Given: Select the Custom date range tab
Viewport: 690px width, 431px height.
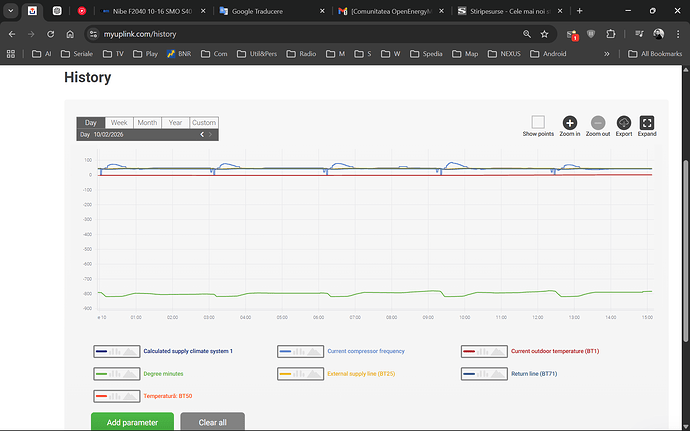Looking at the screenshot, I should tap(203, 123).
